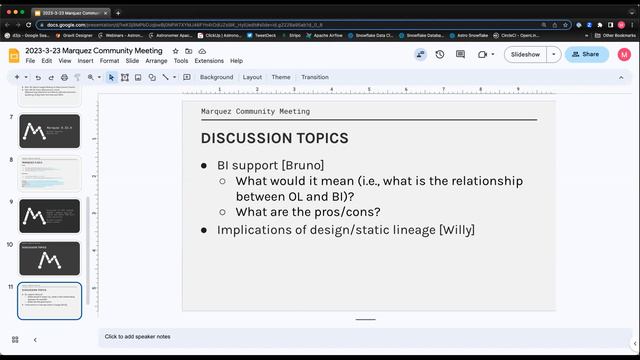This screenshot has height=360, width=640.
Task: Open the Layout options
Action: pyautogui.click(x=252, y=77)
